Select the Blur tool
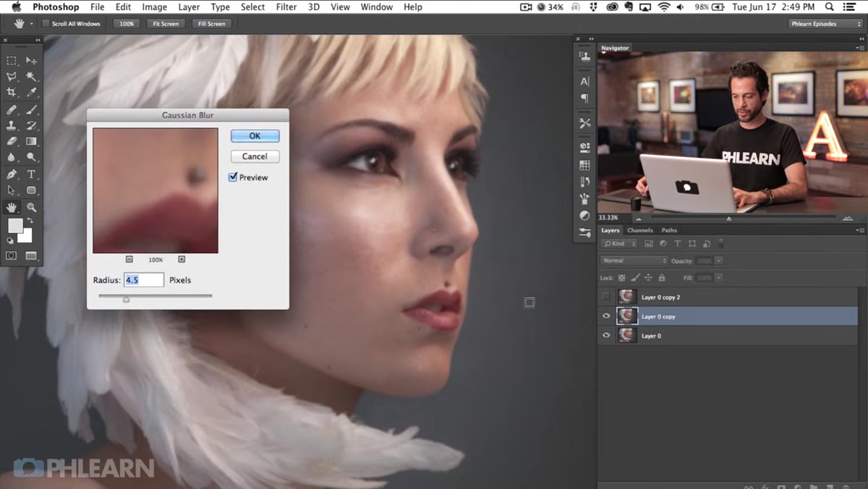This screenshot has height=489, width=868. [x=12, y=156]
